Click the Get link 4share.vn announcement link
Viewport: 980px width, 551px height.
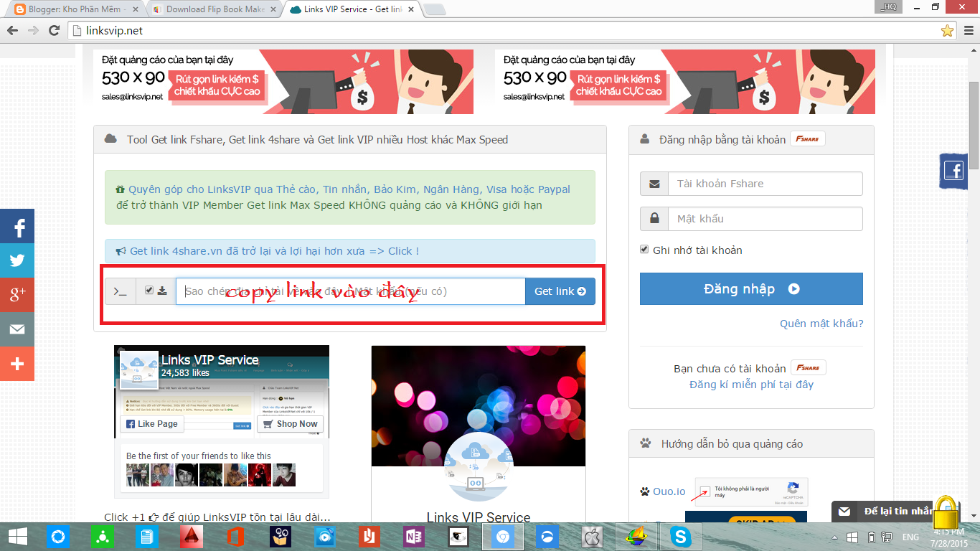pyautogui.click(x=274, y=251)
